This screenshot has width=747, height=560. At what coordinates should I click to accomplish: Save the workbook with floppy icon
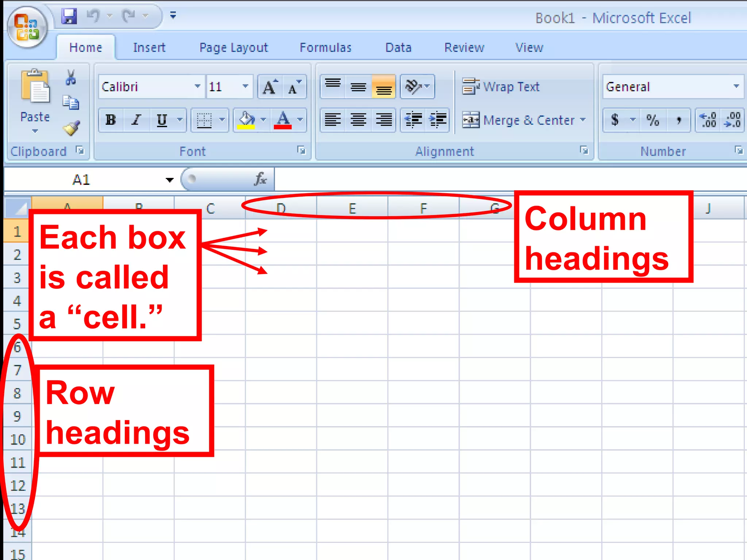(69, 16)
